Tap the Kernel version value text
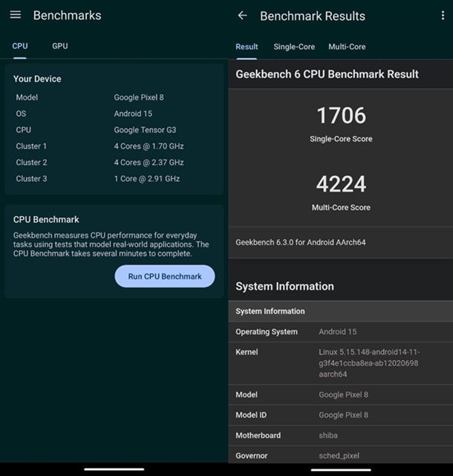 (x=369, y=363)
